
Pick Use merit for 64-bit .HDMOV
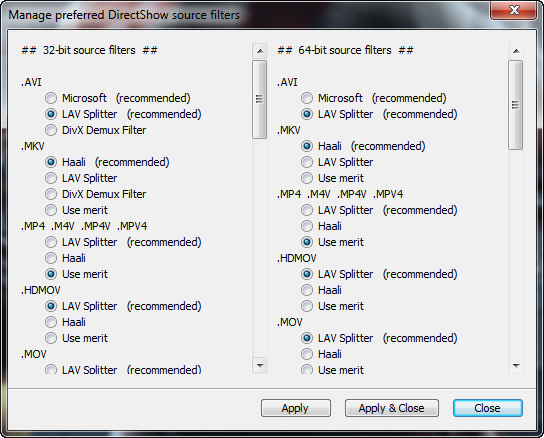(x=307, y=306)
